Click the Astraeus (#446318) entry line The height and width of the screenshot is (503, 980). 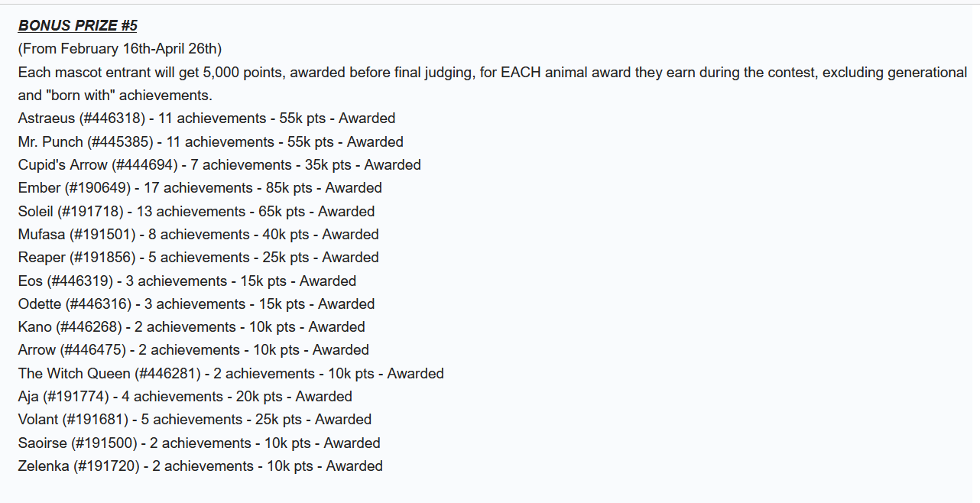(x=206, y=118)
